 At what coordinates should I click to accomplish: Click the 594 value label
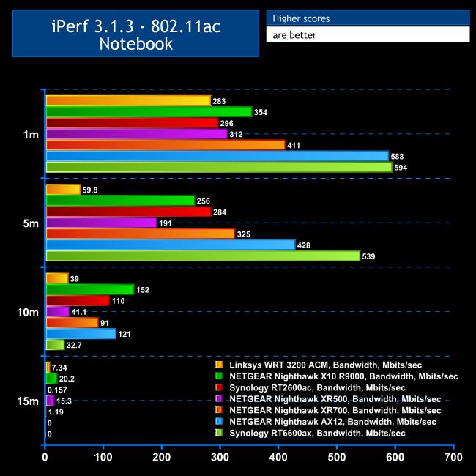click(x=401, y=168)
